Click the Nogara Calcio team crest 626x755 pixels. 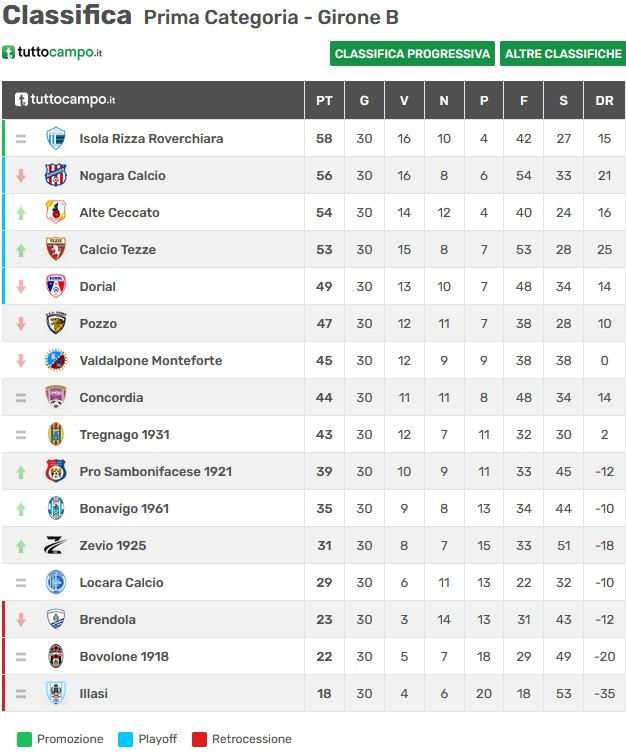point(56,176)
